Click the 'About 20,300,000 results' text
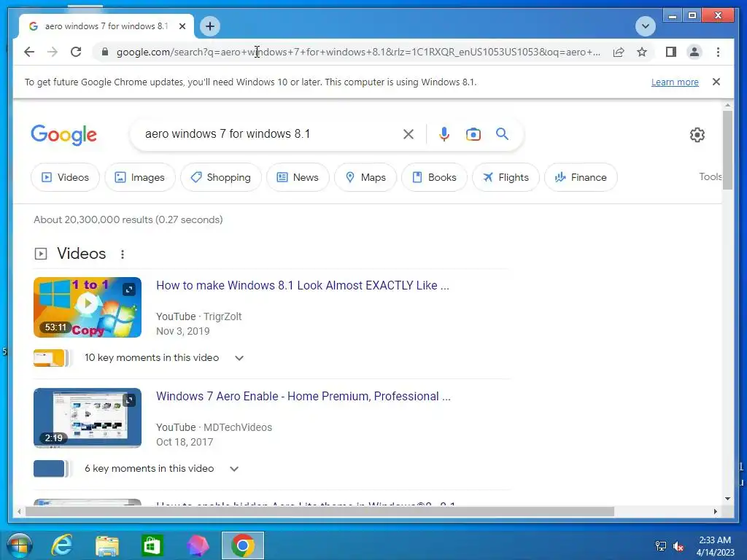The image size is (747, 560). (x=128, y=219)
